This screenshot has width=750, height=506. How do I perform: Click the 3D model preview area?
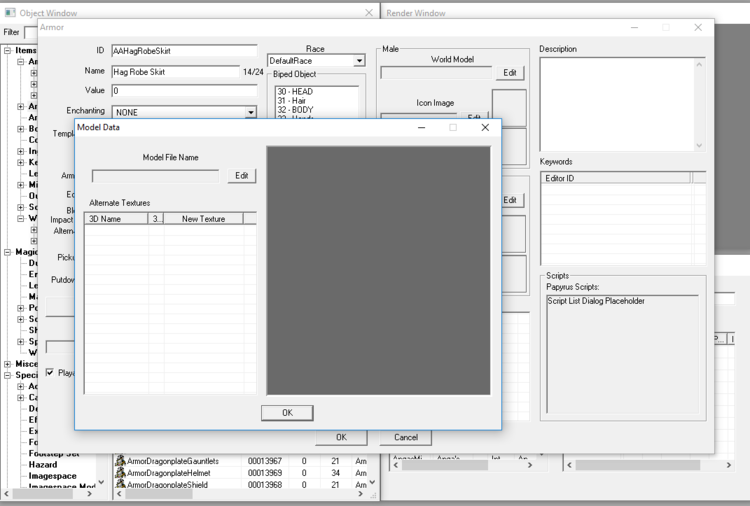pos(378,271)
